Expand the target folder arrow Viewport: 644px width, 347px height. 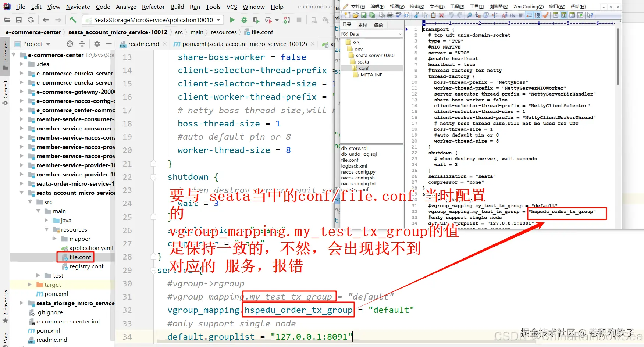[30, 285]
